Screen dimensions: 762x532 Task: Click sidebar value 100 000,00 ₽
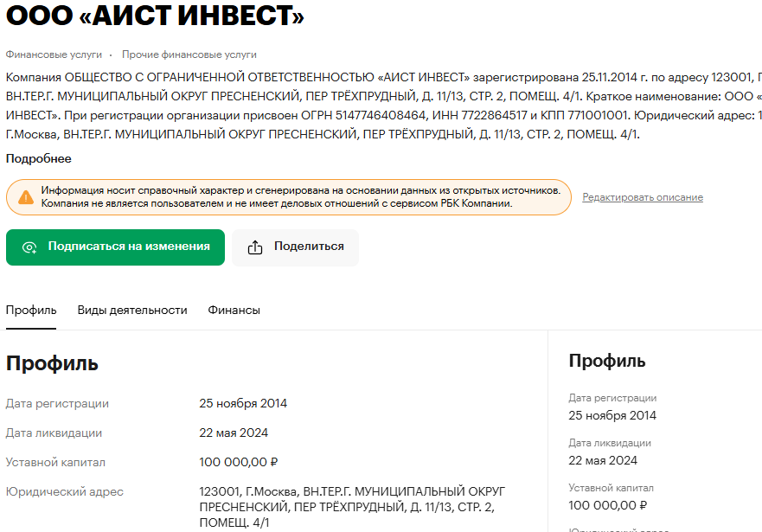(x=608, y=505)
